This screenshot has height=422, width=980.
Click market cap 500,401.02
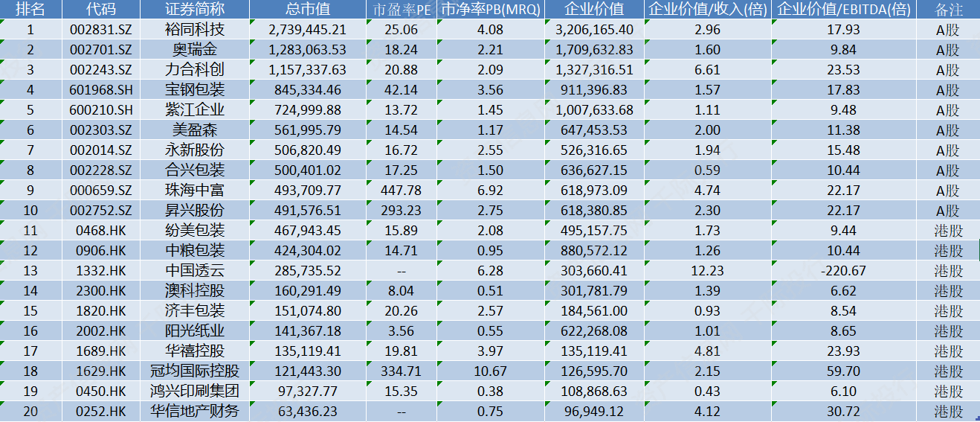[x=308, y=170]
